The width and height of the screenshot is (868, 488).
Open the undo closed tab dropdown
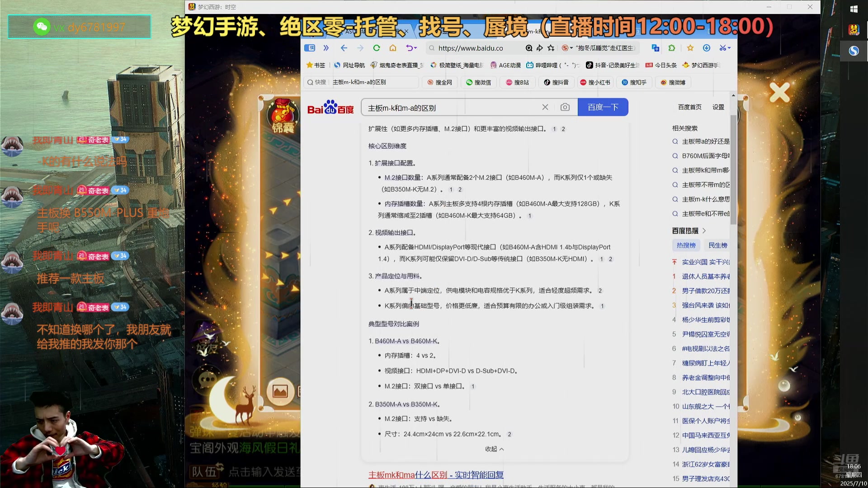(x=411, y=48)
